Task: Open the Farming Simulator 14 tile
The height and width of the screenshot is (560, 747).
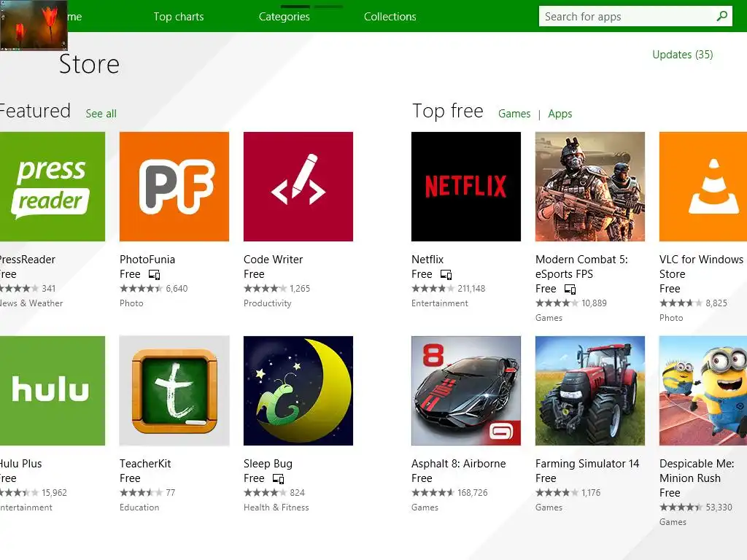Action: coord(590,391)
